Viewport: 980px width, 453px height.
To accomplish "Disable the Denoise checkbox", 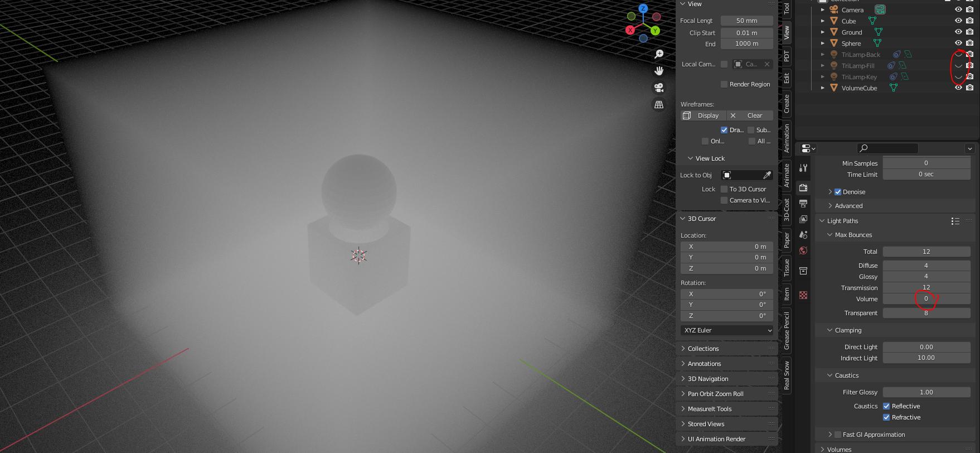I will [x=838, y=192].
